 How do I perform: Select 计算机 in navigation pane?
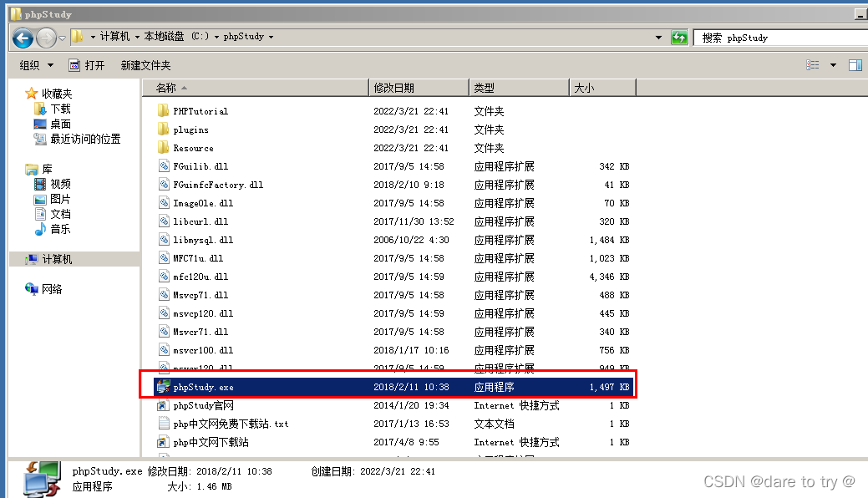tap(57, 259)
